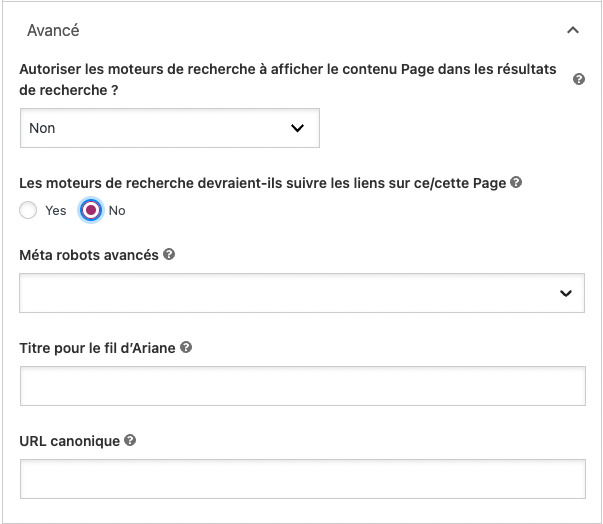The width and height of the screenshot is (603, 524).
Task: Click the arrow in the "Non" select box
Action: point(296,128)
